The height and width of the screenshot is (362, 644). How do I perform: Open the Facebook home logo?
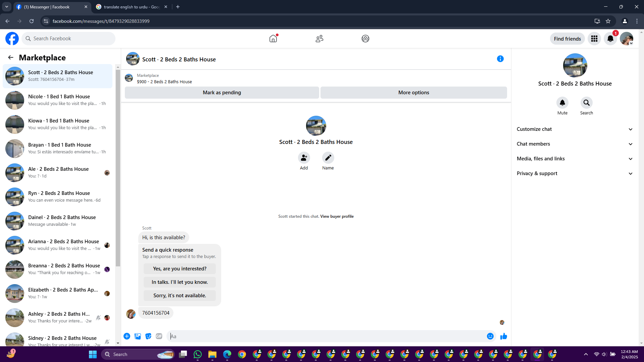(x=12, y=39)
